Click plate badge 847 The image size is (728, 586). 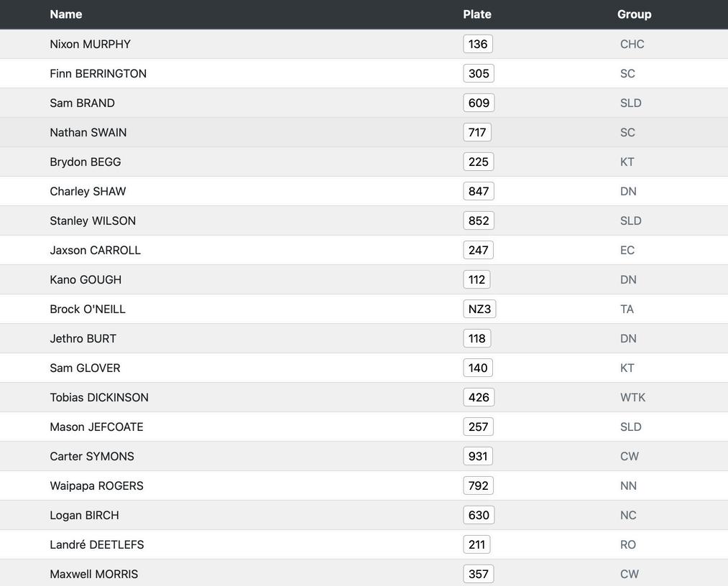pos(479,191)
